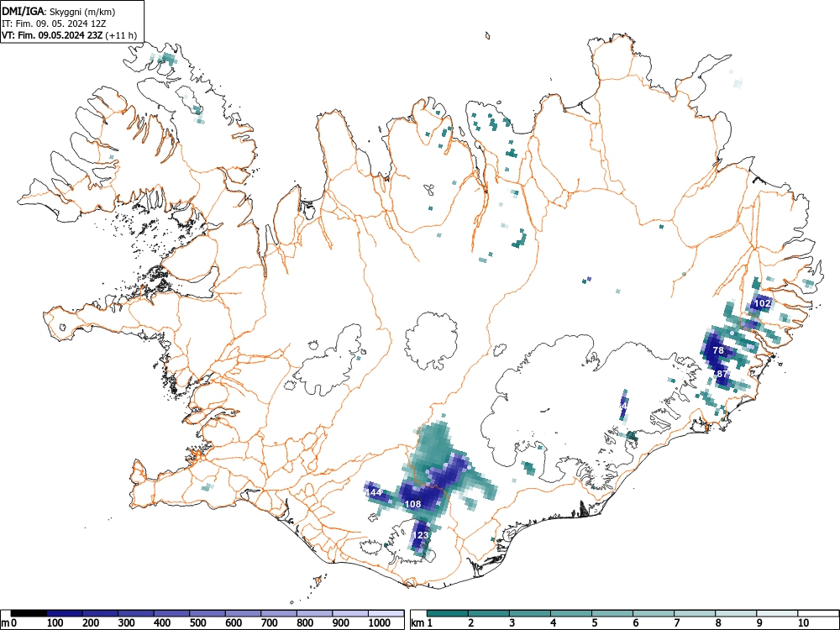Image resolution: width=840 pixels, height=630 pixels.
Task: Click the black swatch between 0 and 100 m
Action: [x=29, y=613]
